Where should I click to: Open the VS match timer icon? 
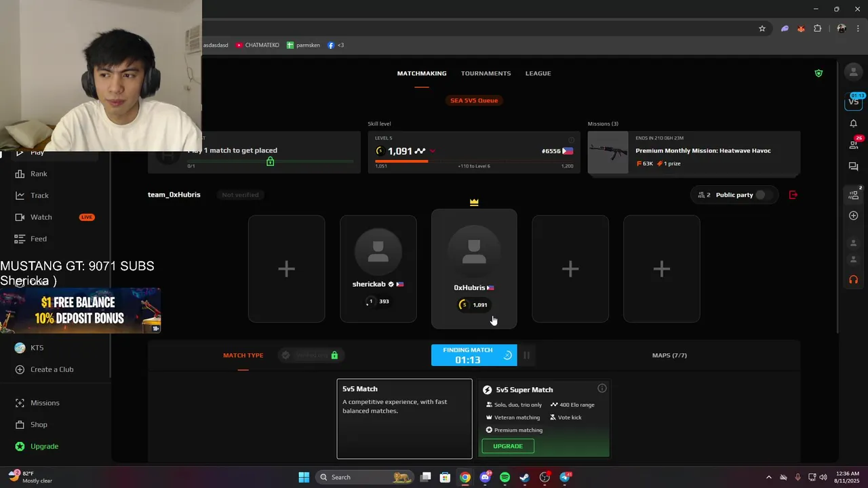(x=853, y=101)
